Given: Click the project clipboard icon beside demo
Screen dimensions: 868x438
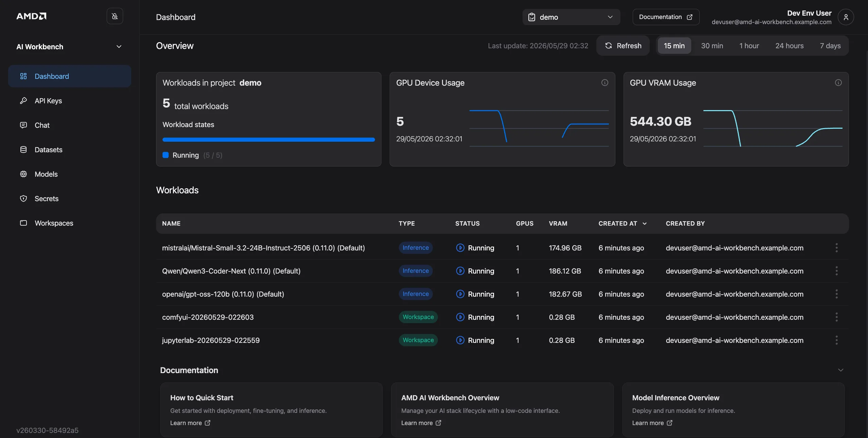Looking at the screenshot, I should pyautogui.click(x=532, y=17).
